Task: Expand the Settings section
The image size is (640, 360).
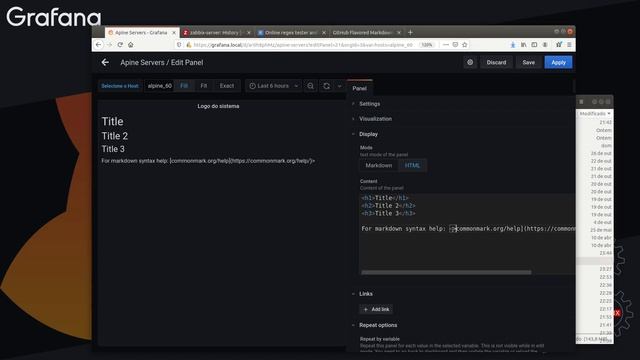Action: coord(369,104)
